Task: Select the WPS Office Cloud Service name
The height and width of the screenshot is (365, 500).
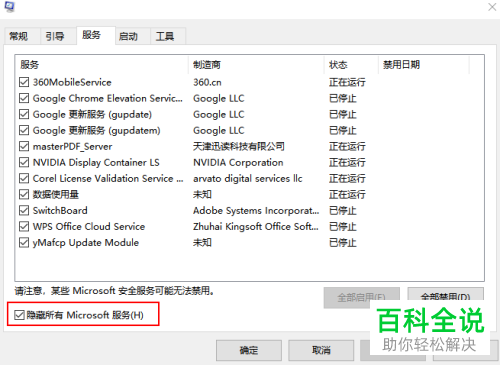Action: 89,226
